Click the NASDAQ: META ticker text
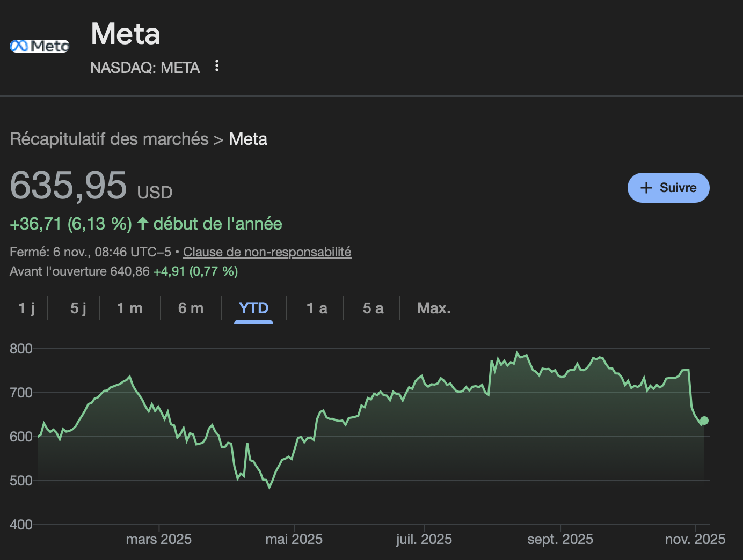Image resolution: width=743 pixels, height=560 pixels. pyautogui.click(x=145, y=68)
